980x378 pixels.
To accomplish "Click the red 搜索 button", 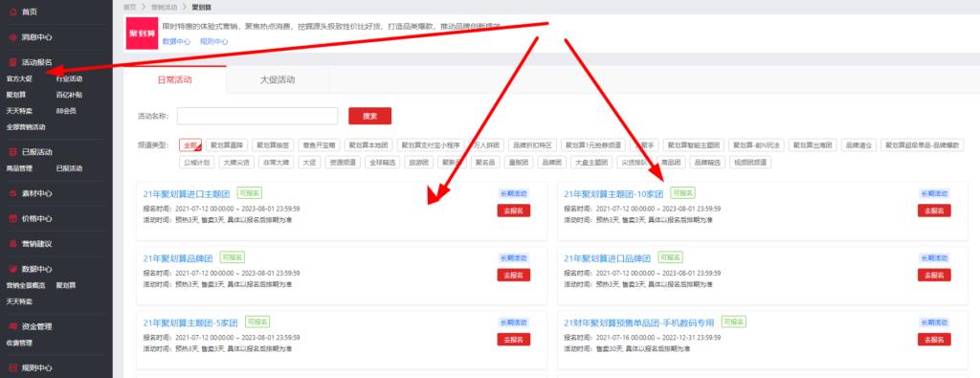I will pyautogui.click(x=370, y=116).
